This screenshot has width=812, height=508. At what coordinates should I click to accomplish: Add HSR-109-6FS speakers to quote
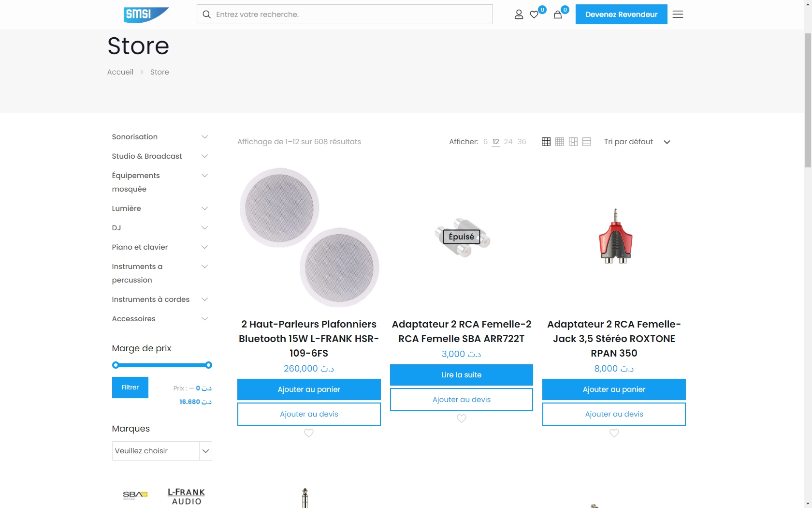(309, 414)
